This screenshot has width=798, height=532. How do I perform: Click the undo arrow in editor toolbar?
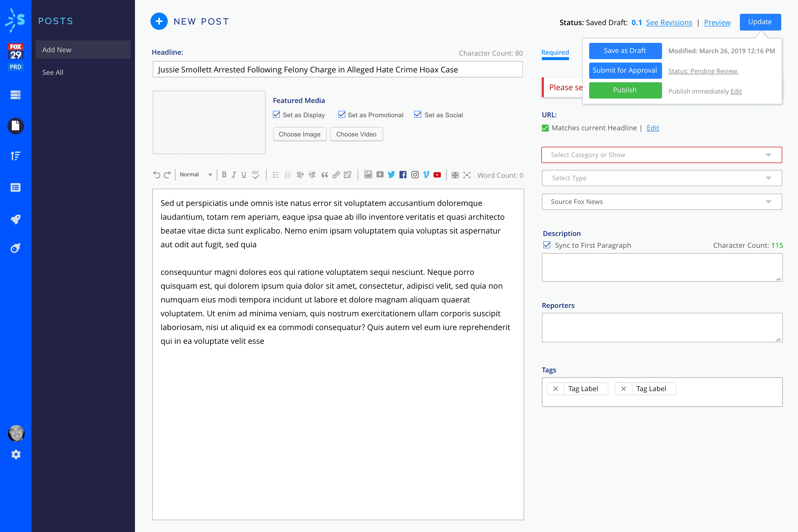pos(156,175)
